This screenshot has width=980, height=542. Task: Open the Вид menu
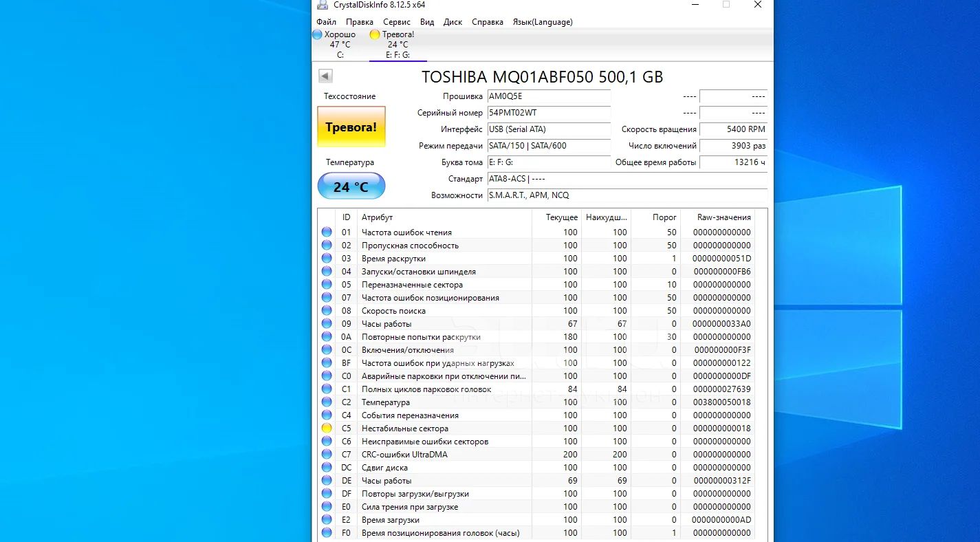pyautogui.click(x=426, y=22)
